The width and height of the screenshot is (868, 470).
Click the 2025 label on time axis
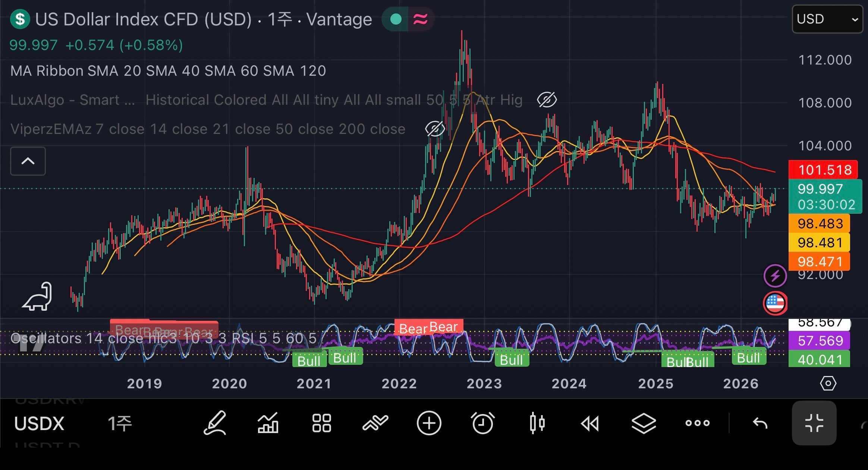point(655,384)
